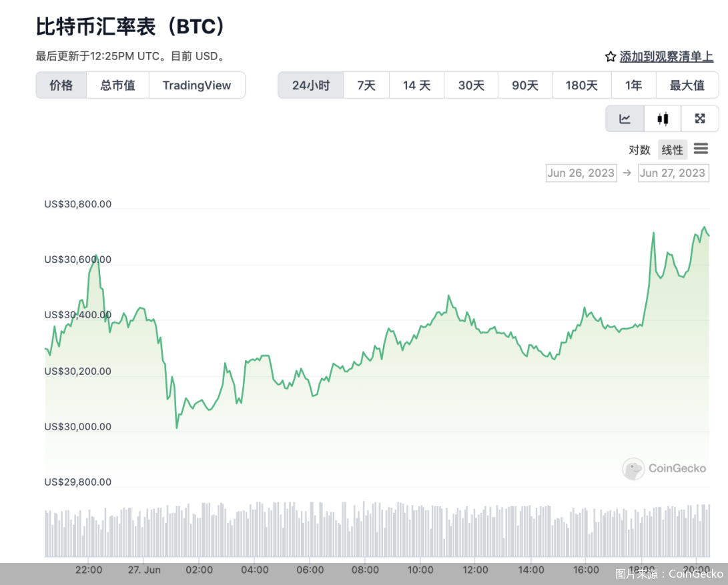
Task: Toggle the 总市值 view
Action: 117,85
